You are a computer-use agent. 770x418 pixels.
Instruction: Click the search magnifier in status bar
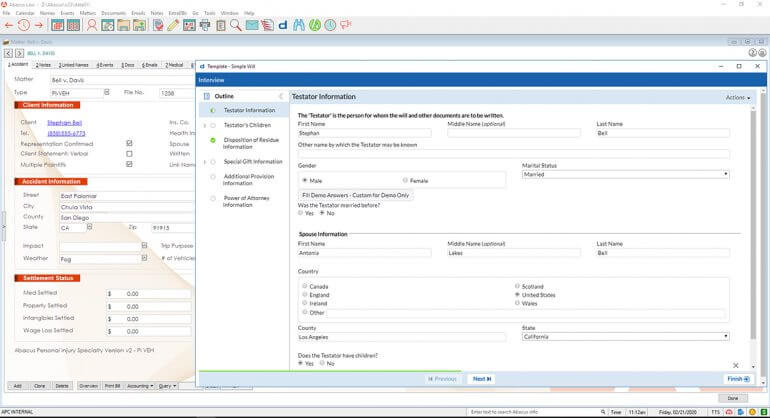pos(603,412)
